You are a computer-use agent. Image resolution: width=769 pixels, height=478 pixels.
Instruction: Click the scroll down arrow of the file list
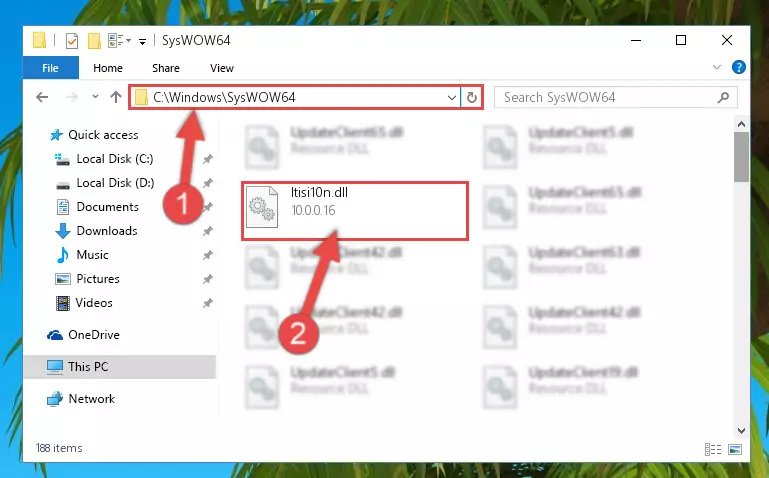(742, 431)
